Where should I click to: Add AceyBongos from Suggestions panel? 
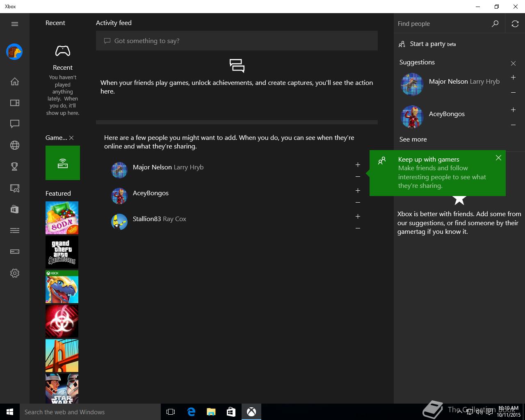coord(513,110)
